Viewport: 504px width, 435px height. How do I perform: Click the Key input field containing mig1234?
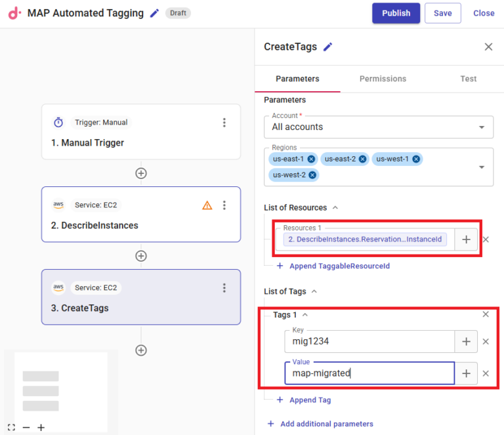click(x=369, y=341)
